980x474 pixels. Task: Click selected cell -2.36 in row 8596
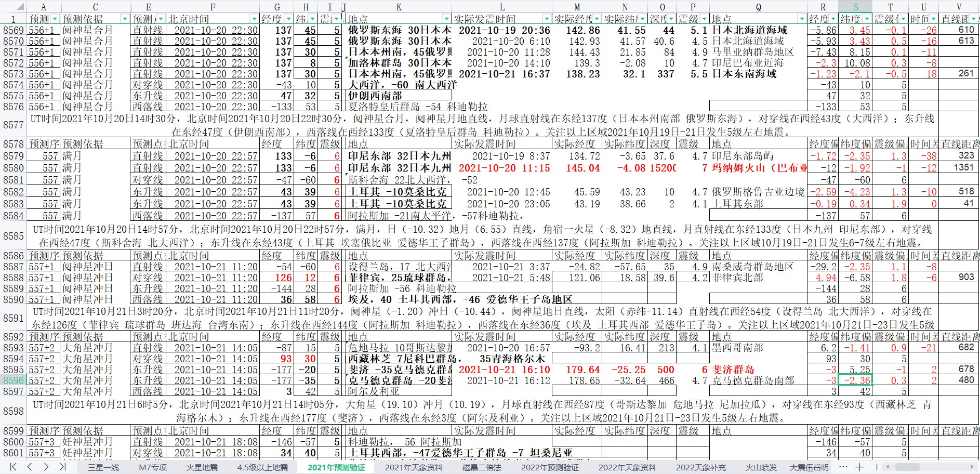pyautogui.click(x=855, y=380)
